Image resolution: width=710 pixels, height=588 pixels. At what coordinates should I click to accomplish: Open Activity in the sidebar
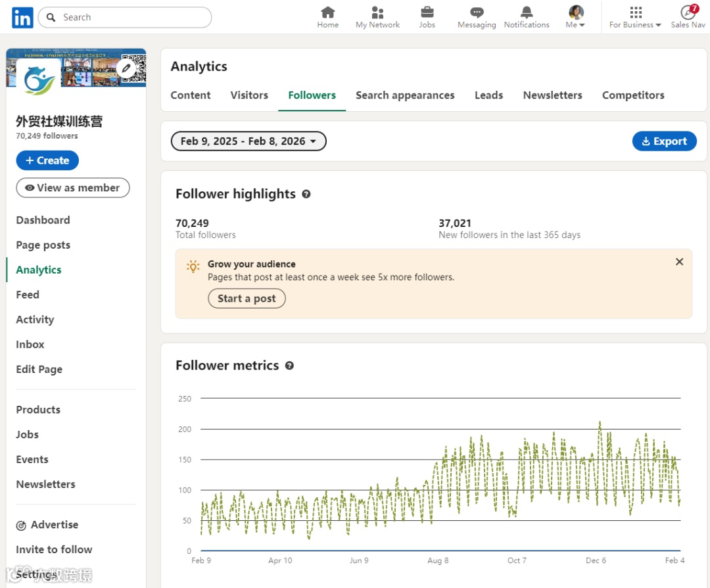coord(35,320)
